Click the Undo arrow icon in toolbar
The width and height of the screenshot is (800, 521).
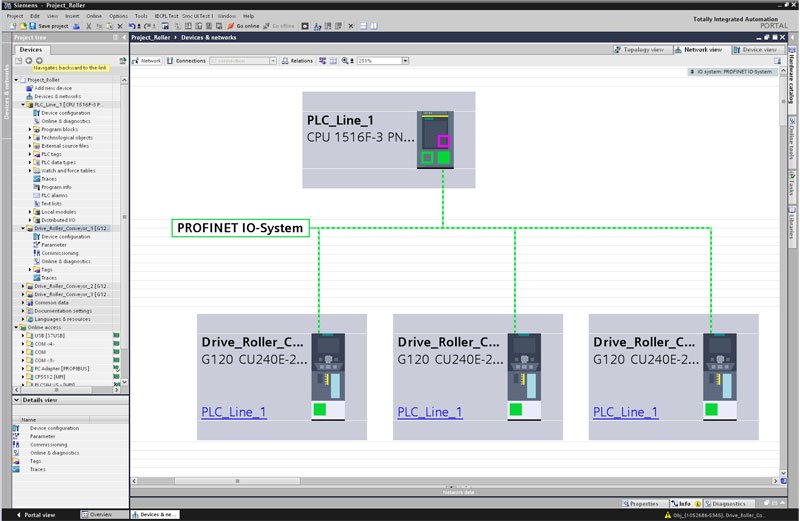[x=134, y=25]
